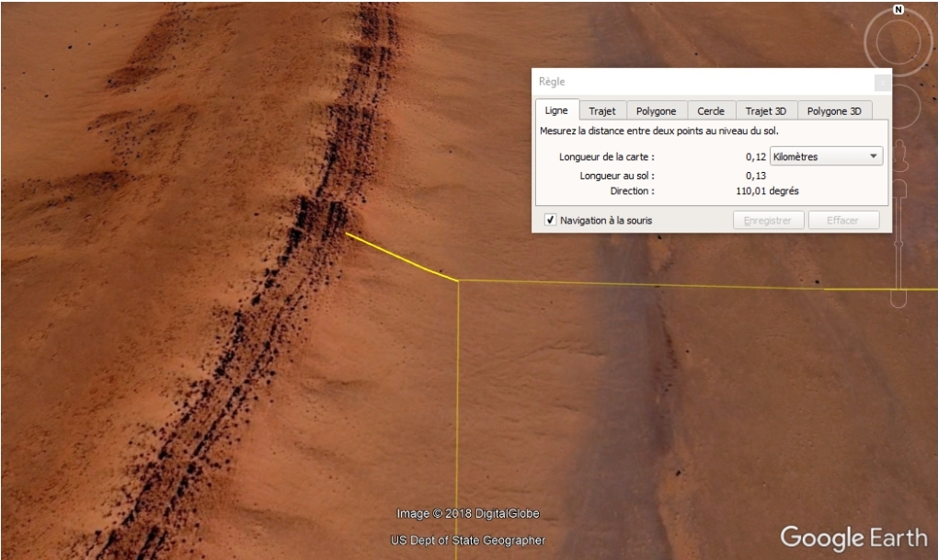Open the Kilomètres unit dropdown
This screenshot has height=560, width=938.
click(x=826, y=156)
